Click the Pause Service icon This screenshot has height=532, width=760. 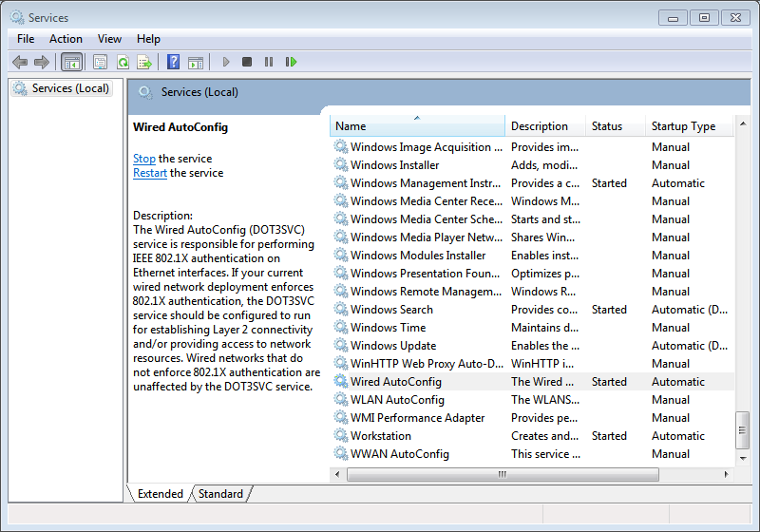[x=269, y=62]
